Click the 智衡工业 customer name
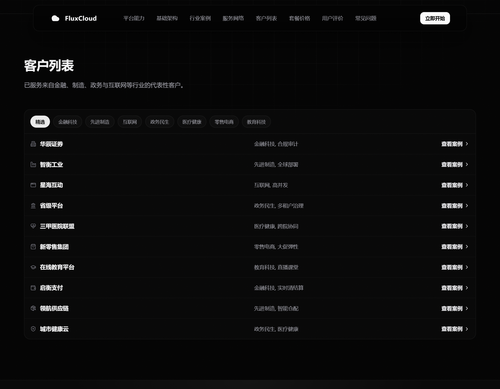Screen dimensions: 500x389 tap(51, 165)
